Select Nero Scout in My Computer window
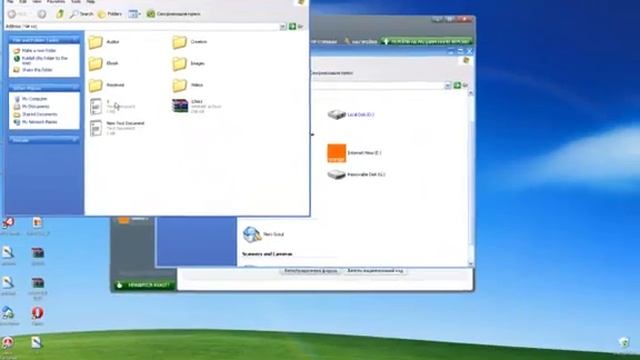The width and height of the screenshot is (640, 360). click(263, 234)
